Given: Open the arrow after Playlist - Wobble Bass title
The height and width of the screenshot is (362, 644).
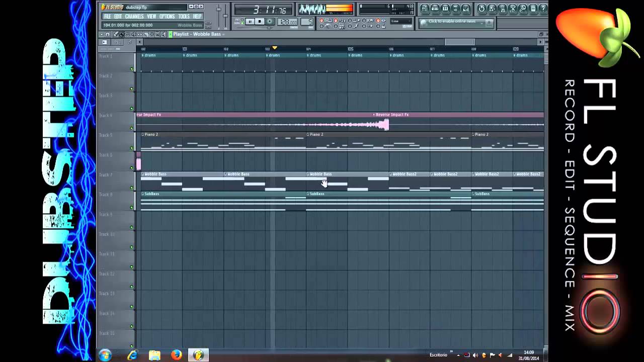Looking at the screenshot, I should point(223,34).
